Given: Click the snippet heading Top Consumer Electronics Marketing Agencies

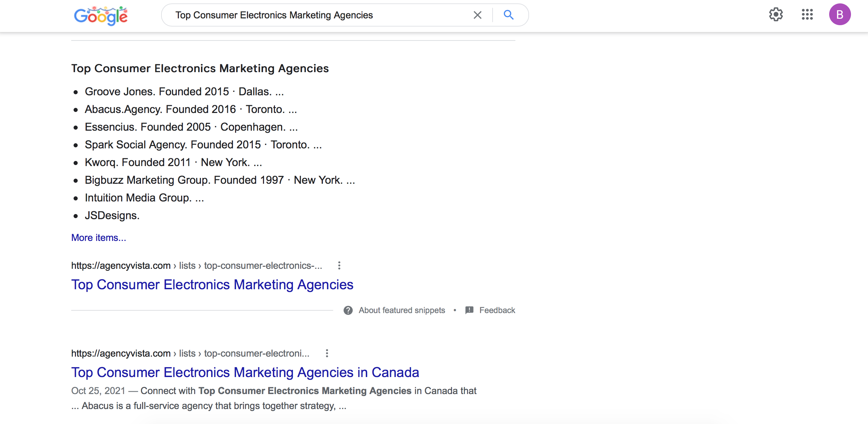Looking at the screenshot, I should [200, 68].
